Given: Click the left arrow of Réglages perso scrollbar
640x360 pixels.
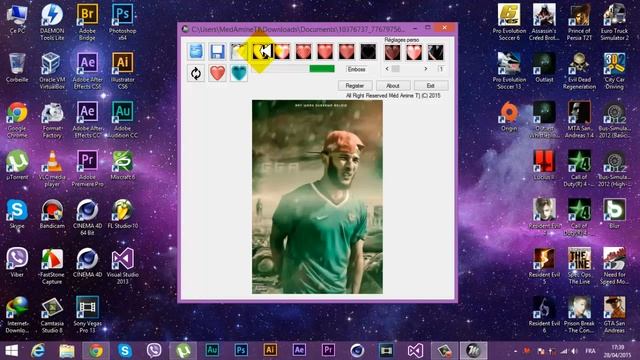Looking at the screenshot, I should 387,69.
